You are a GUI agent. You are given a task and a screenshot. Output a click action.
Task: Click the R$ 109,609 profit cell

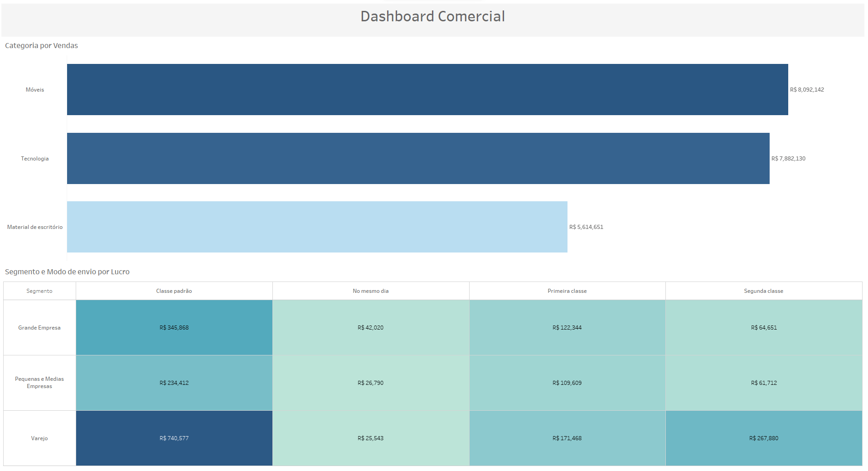(567, 383)
